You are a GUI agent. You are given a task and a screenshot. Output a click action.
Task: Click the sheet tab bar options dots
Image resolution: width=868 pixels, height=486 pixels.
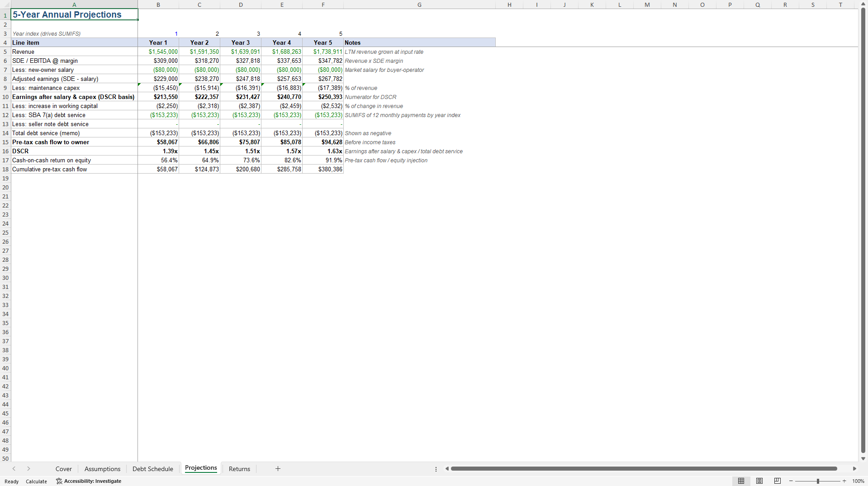(436, 469)
